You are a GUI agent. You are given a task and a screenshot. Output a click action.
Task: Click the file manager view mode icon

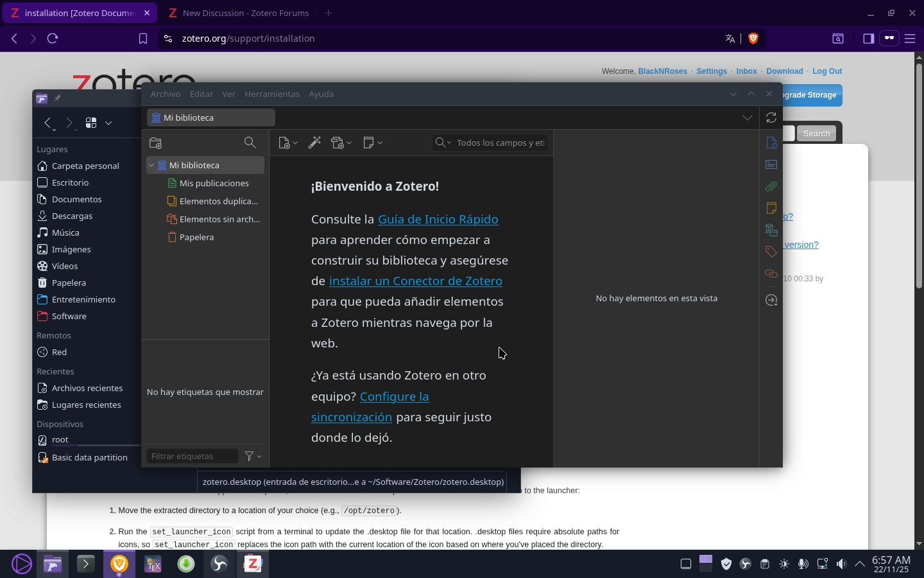[x=91, y=123]
